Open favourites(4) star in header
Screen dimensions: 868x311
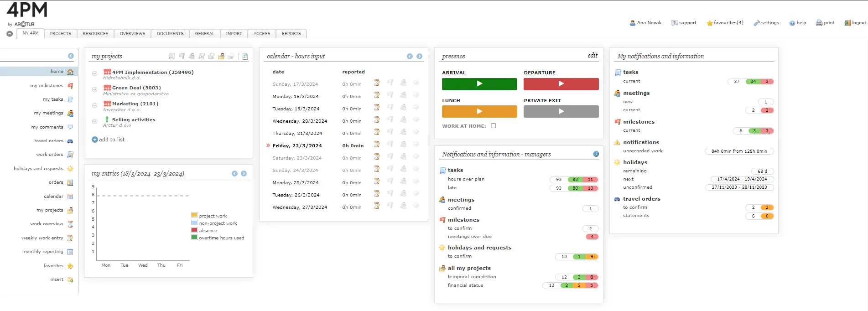(709, 23)
